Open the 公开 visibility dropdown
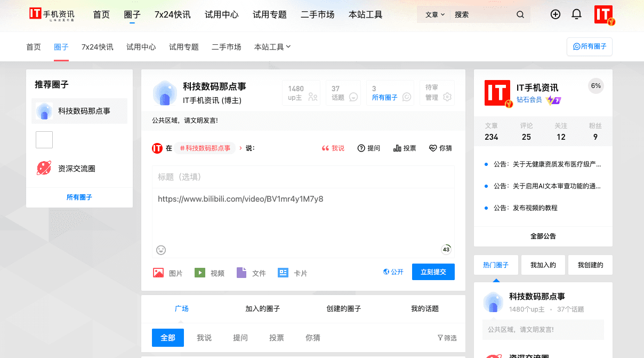This screenshot has height=358, width=644. [x=393, y=272]
